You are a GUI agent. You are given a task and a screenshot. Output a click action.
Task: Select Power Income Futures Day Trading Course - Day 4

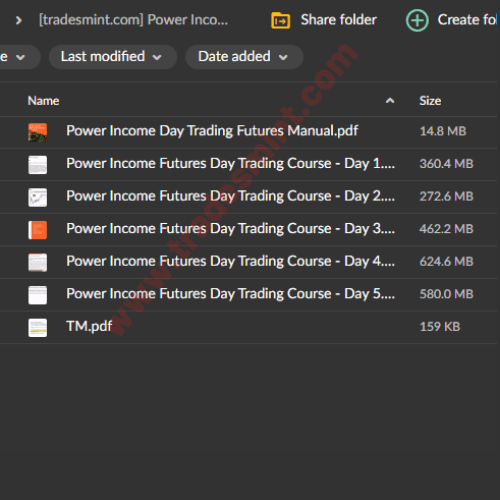point(230,261)
